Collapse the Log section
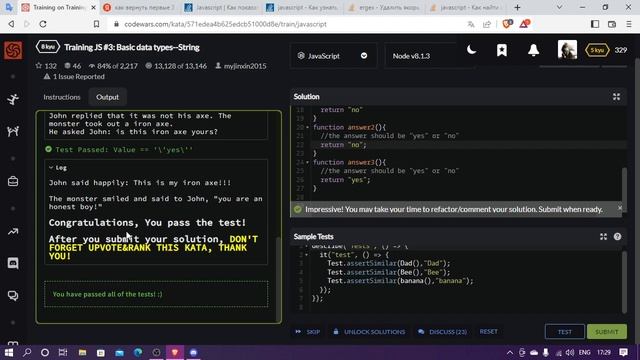The height and width of the screenshot is (360, 640). (x=58, y=168)
